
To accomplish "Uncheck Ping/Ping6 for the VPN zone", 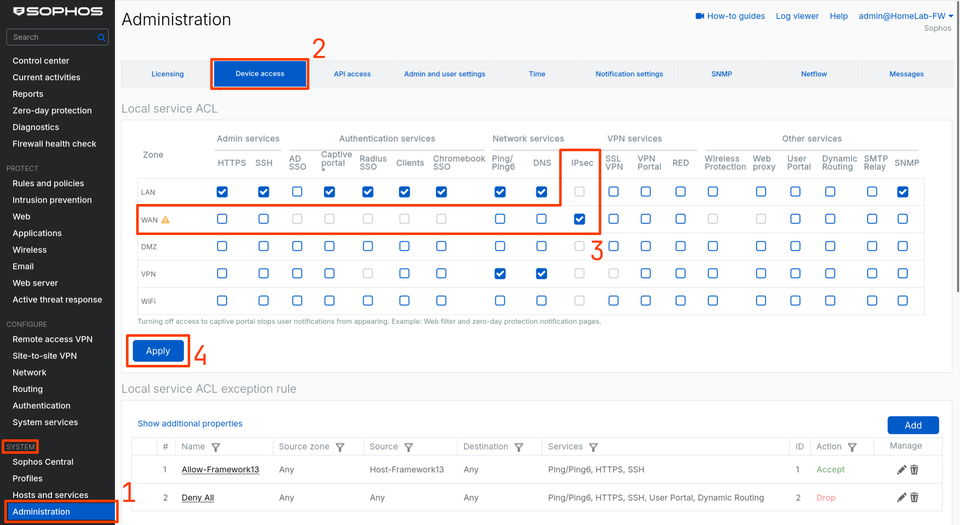I will [x=500, y=274].
